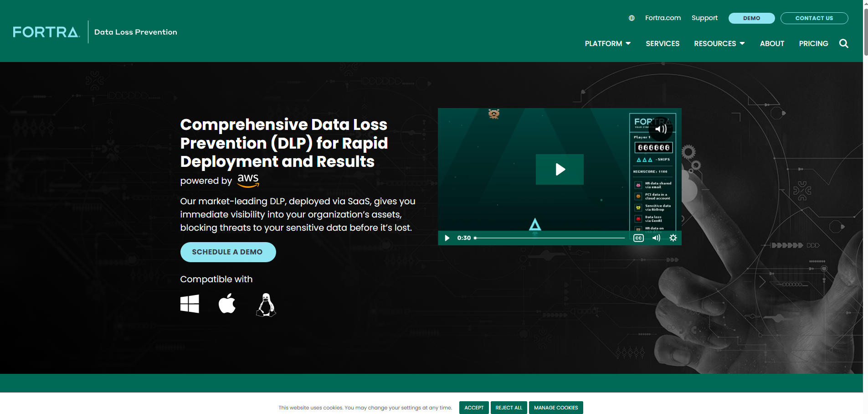Open the Pricing page
Viewport: 868px width, 414px height.
click(x=813, y=43)
